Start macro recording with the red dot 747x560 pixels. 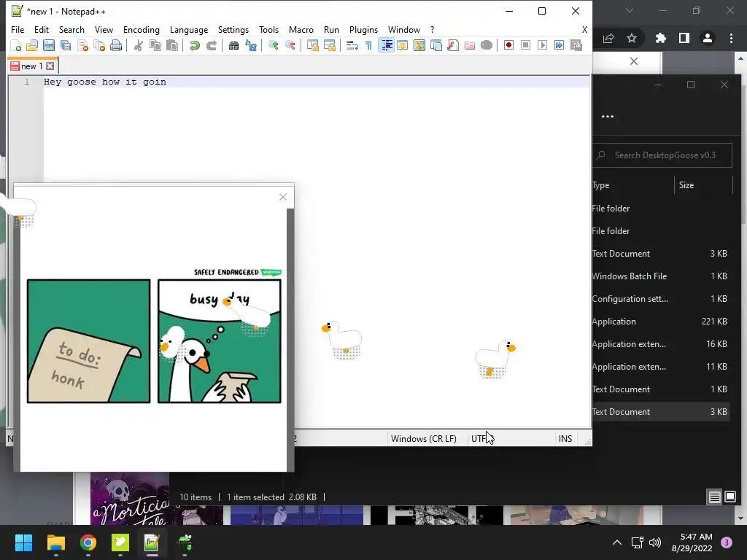508,45
